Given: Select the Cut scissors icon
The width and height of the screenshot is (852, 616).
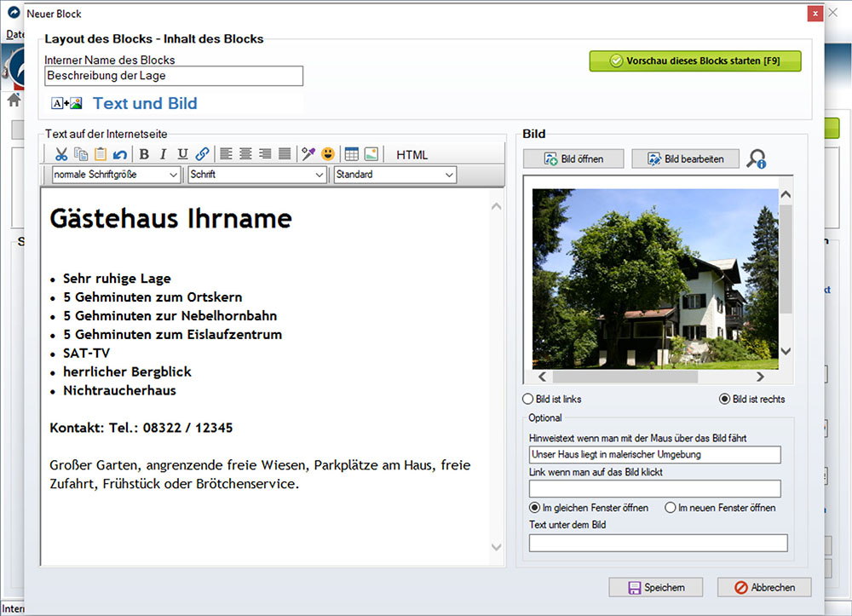Looking at the screenshot, I should coord(60,154).
